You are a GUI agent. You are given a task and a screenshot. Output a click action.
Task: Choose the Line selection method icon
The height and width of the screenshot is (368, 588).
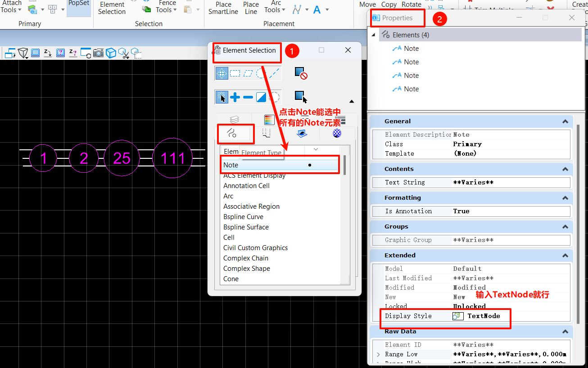[274, 73]
